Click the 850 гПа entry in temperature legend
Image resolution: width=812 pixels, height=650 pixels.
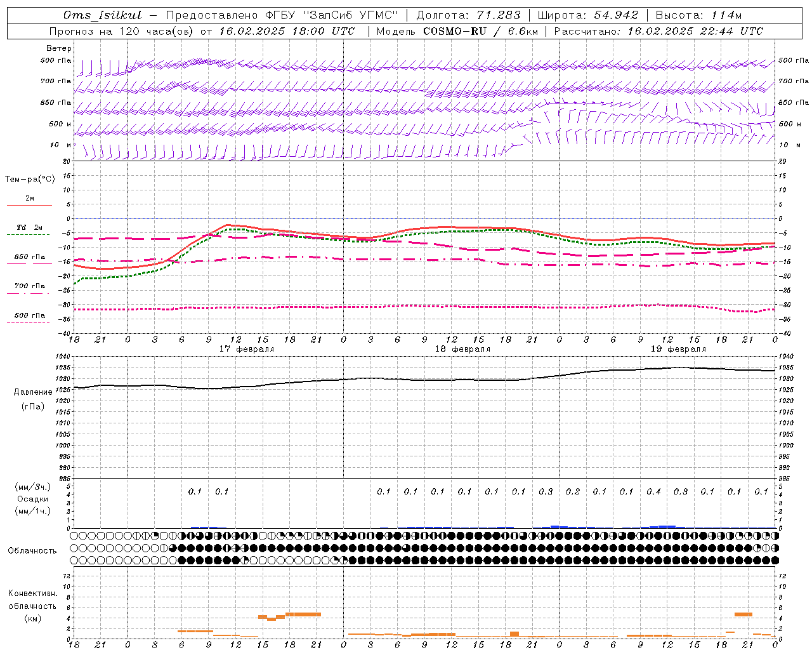point(30,257)
